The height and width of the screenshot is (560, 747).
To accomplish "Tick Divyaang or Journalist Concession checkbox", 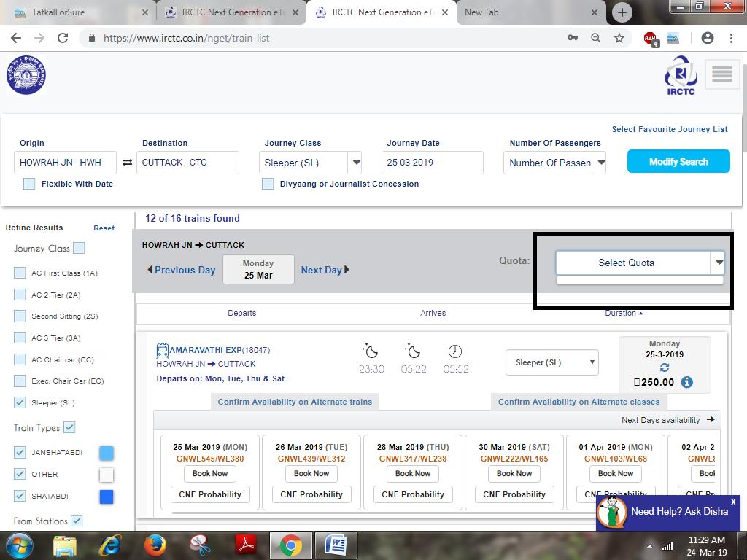I will (x=268, y=184).
